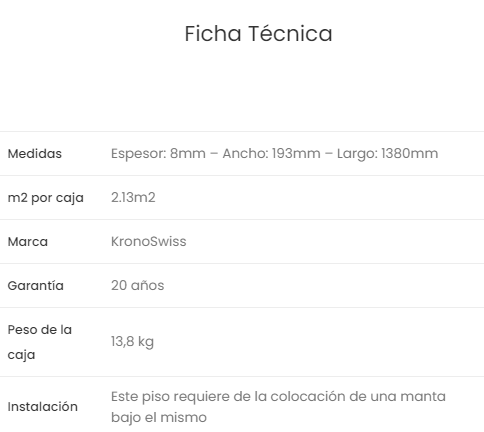Click 'bajo el mismo' text line
484x432 pixels.
coord(159,417)
